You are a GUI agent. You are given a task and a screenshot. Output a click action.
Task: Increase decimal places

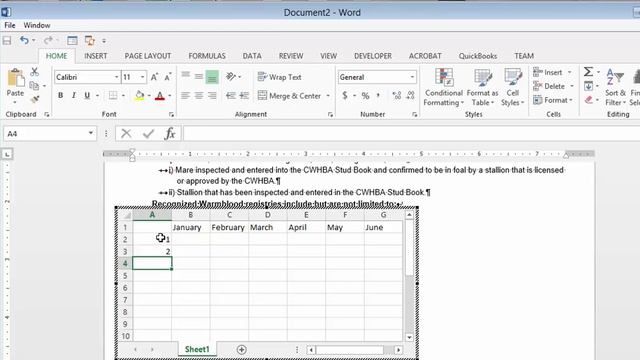[x=396, y=96]
